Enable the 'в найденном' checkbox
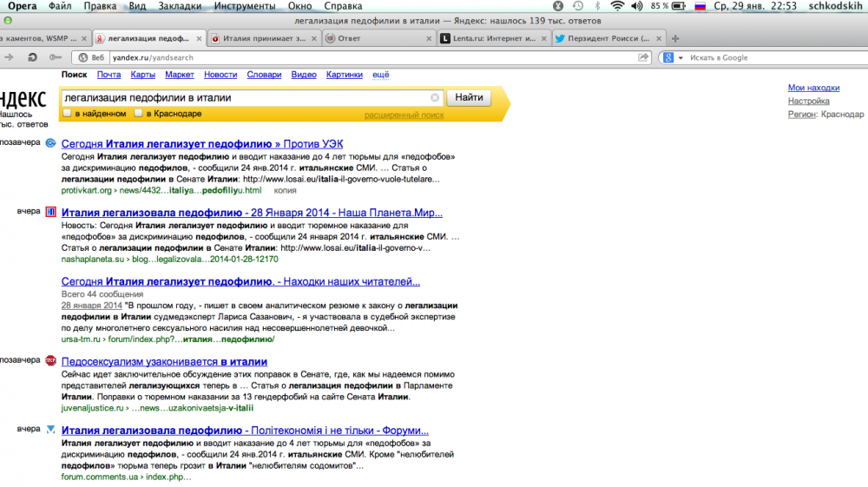Viewport: 868px width, 487px height. [67, 114]
